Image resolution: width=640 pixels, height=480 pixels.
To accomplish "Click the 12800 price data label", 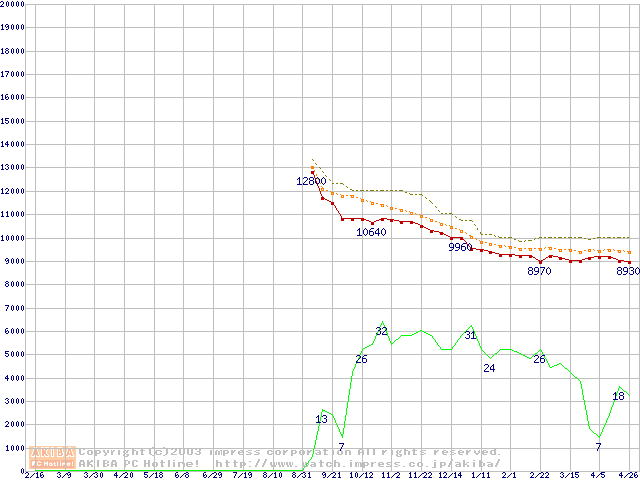I will (311, 181).
